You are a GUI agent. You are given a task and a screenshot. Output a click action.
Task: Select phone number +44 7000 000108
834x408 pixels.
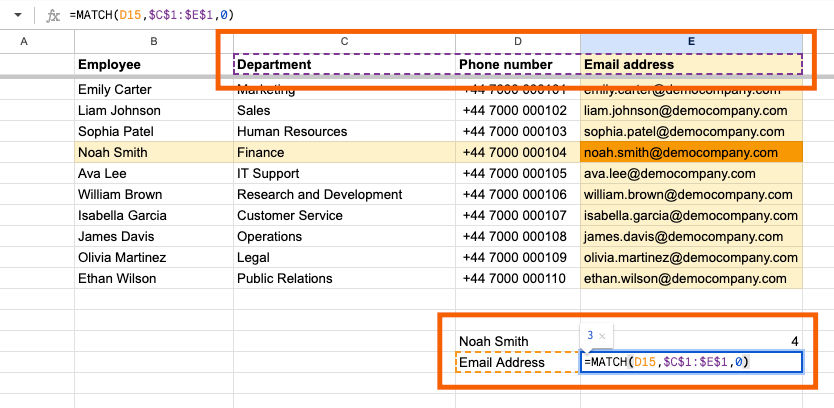point(518,236)
